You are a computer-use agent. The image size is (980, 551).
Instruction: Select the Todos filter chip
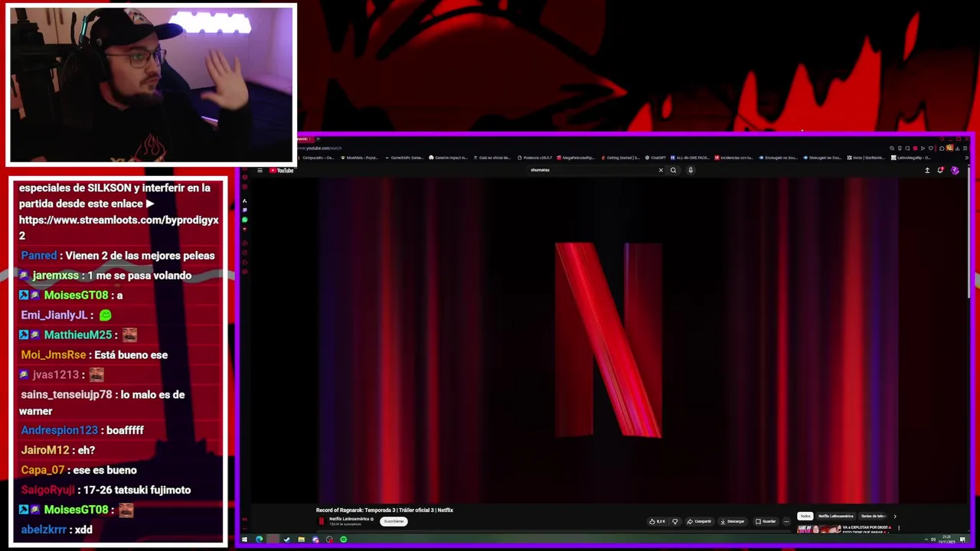(805, 516)
